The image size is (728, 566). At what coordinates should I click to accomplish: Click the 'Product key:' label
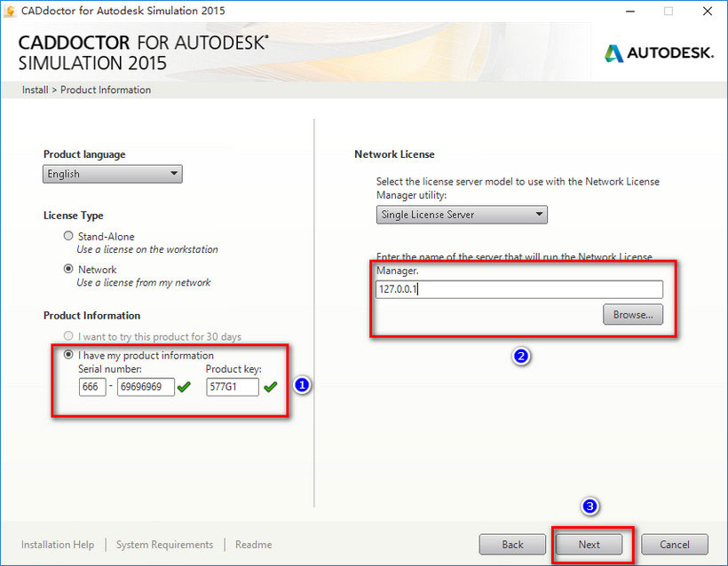[233, 369]
